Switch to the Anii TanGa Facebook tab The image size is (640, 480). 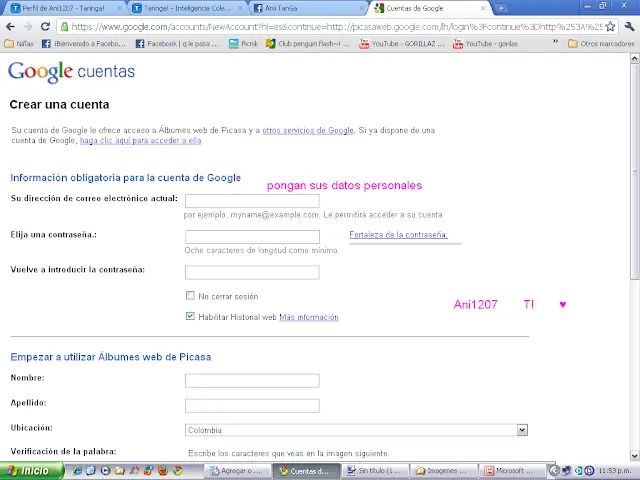click(309, 8)
